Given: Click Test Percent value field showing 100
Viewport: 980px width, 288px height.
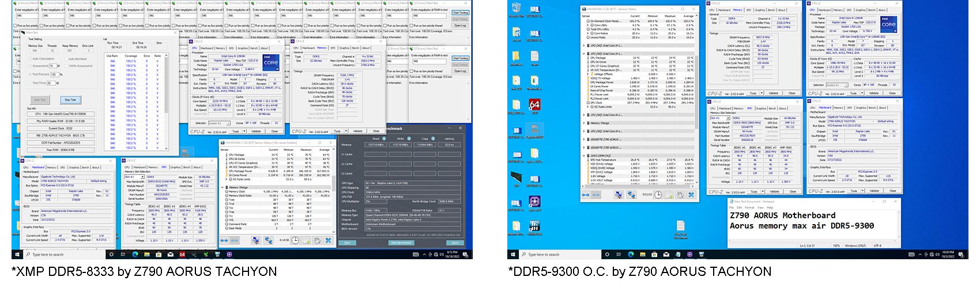Looking at the screenshot, I should [55, 74].
